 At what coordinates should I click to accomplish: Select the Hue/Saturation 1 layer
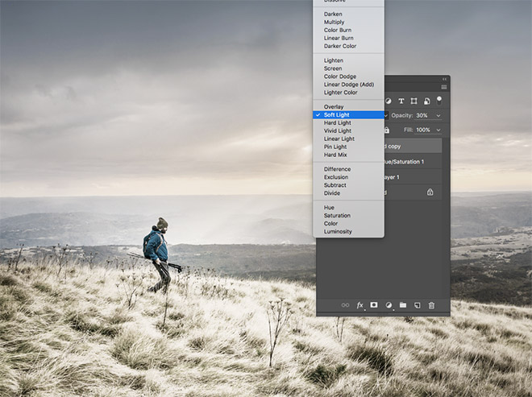coord(411,161)
